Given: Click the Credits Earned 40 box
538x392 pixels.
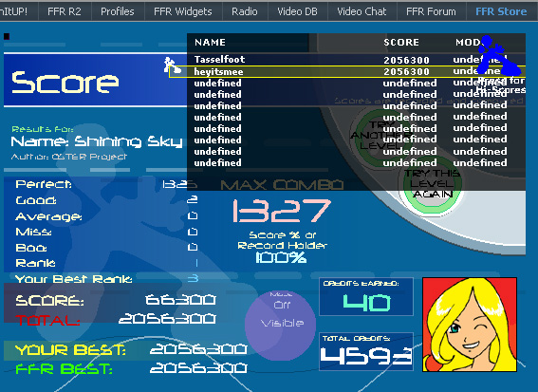Looking at the screenshot, I should click(x=366, y=296).
